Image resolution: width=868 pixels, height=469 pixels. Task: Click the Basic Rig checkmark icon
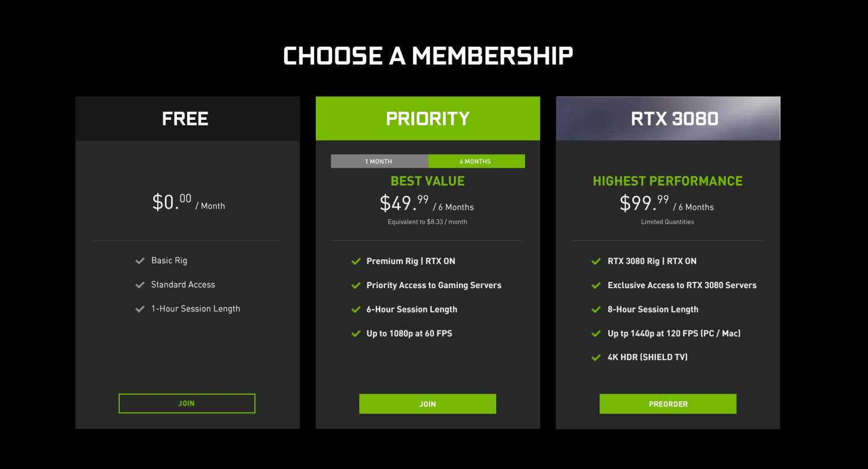click(x=140, y=260)
